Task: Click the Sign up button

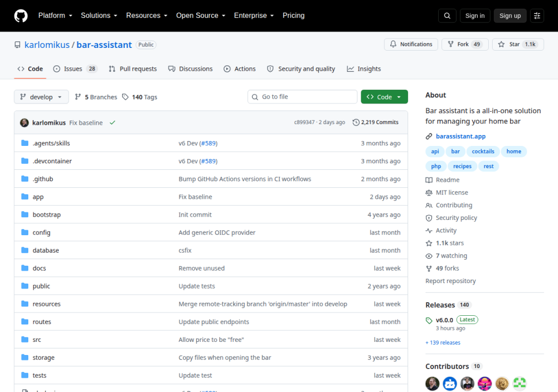Action: 510,16
